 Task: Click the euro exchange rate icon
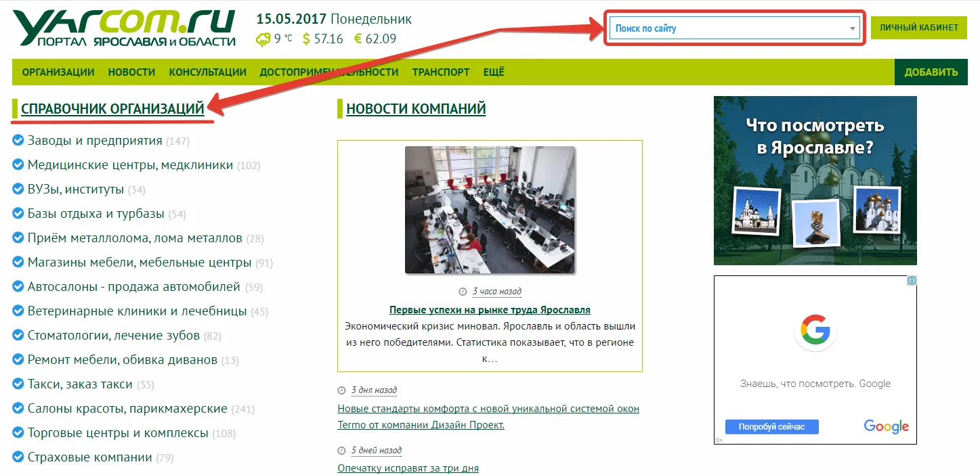(358, 39)
